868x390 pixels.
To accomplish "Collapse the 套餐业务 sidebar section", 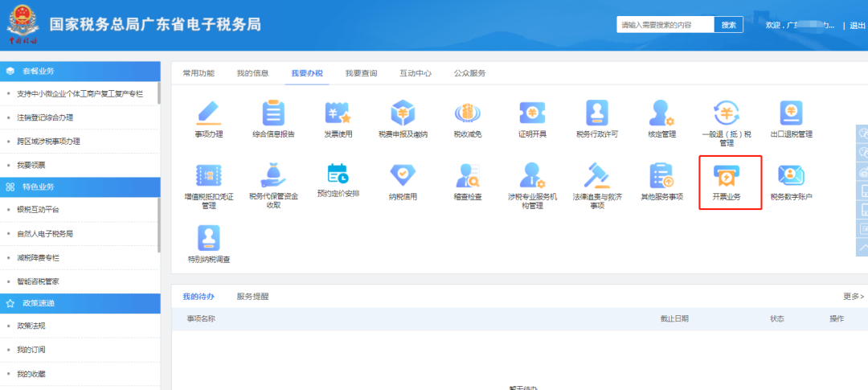I will click(80, 71).
